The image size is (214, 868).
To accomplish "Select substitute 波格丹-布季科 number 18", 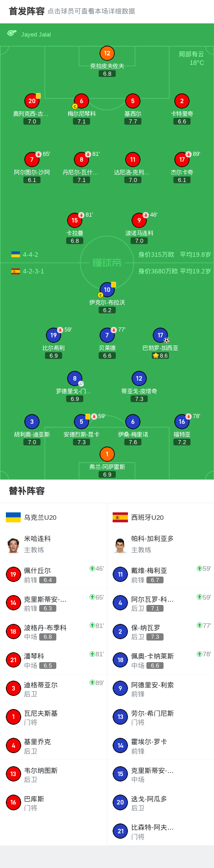I will pyautogui.click(x=54, y=632).
